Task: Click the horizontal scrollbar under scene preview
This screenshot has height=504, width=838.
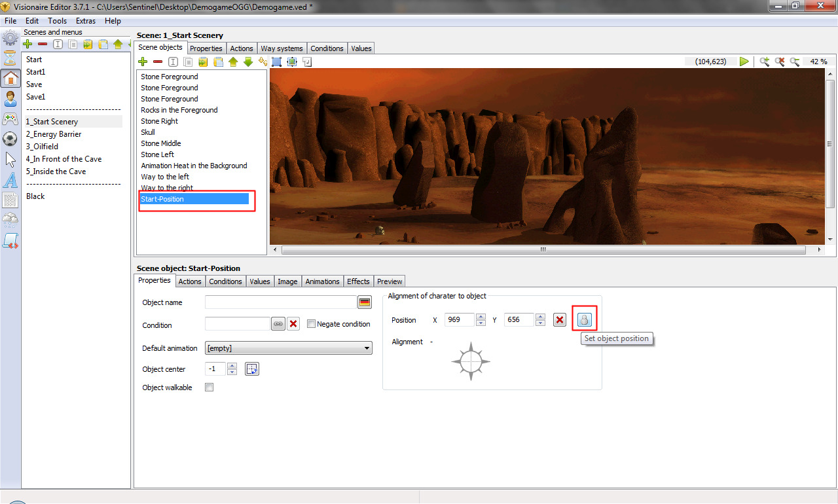Action: [x=543, y=249]
